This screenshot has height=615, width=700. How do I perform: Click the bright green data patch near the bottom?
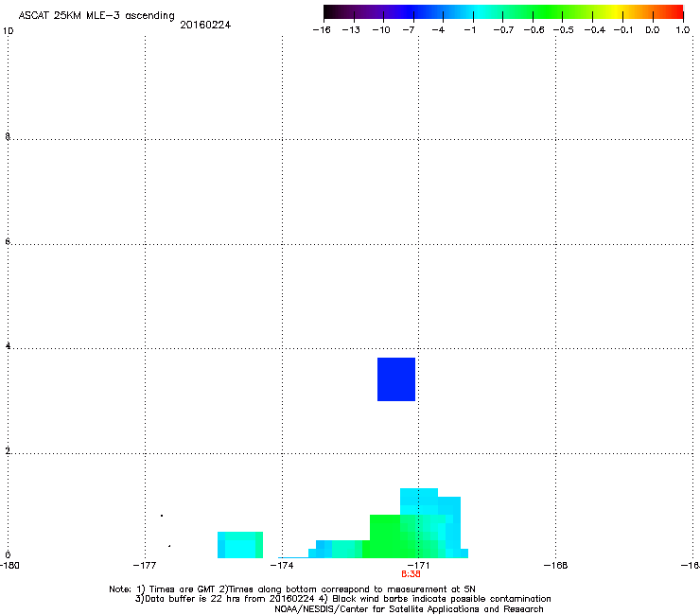coord(389,536)
